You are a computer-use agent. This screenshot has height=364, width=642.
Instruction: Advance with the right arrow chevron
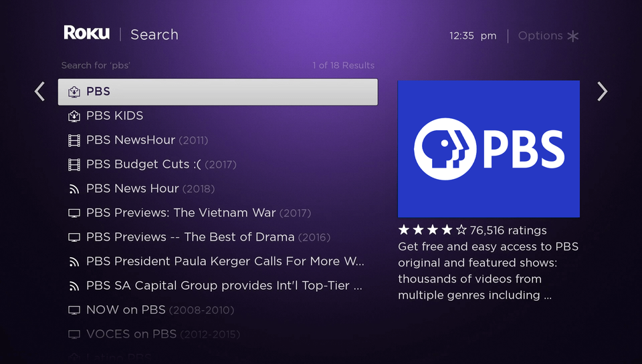[x=603, y=92]
